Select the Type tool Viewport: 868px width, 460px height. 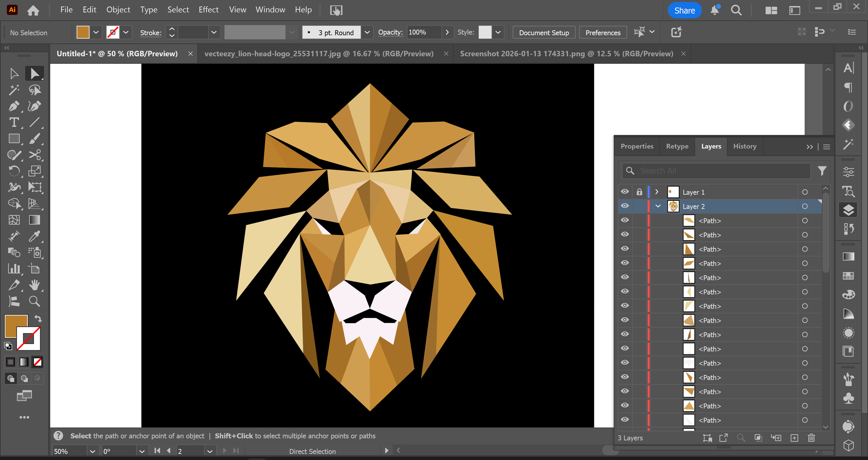[14, 122]
